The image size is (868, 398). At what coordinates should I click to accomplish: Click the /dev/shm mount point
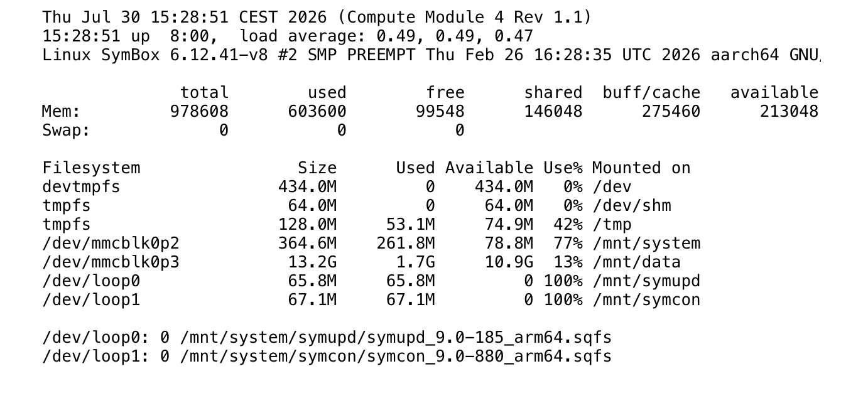tap(632, 206)
